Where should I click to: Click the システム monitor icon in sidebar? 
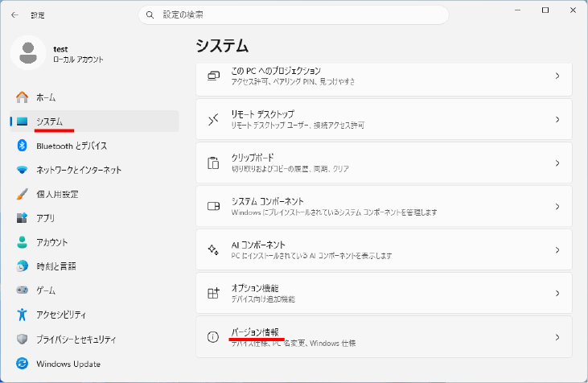coord(23,121)
